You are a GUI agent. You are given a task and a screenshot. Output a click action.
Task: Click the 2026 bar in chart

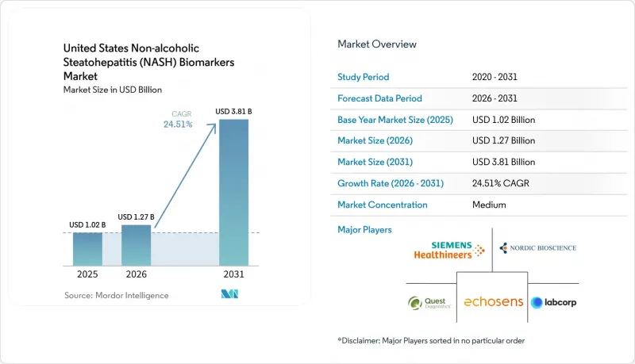pyautogui.click(x=136, y=245)
